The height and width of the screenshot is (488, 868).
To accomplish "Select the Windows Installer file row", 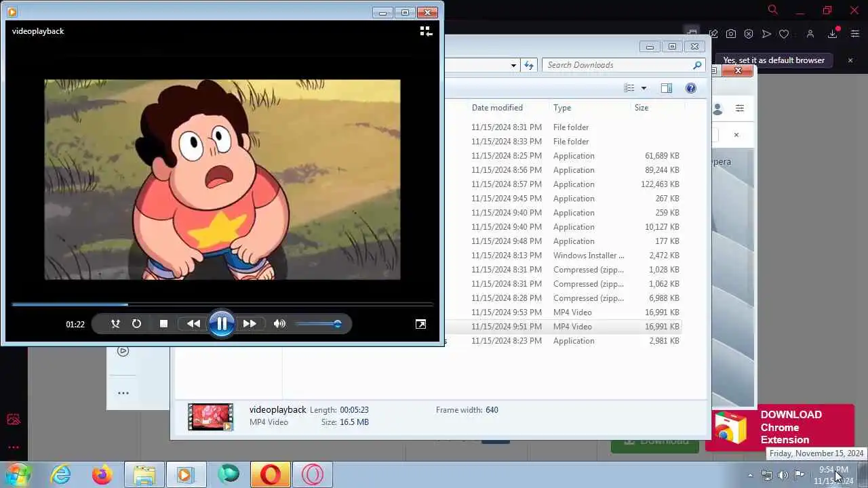I will 563,256.
